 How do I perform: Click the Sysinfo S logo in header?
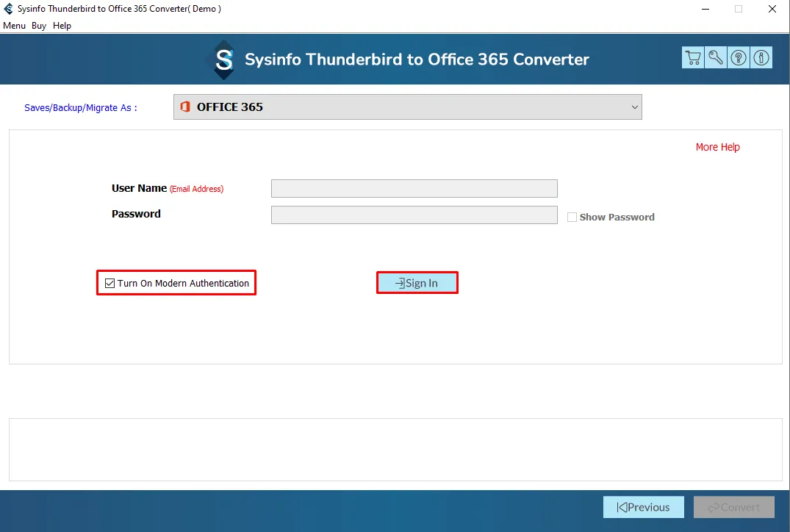[223, 60]
